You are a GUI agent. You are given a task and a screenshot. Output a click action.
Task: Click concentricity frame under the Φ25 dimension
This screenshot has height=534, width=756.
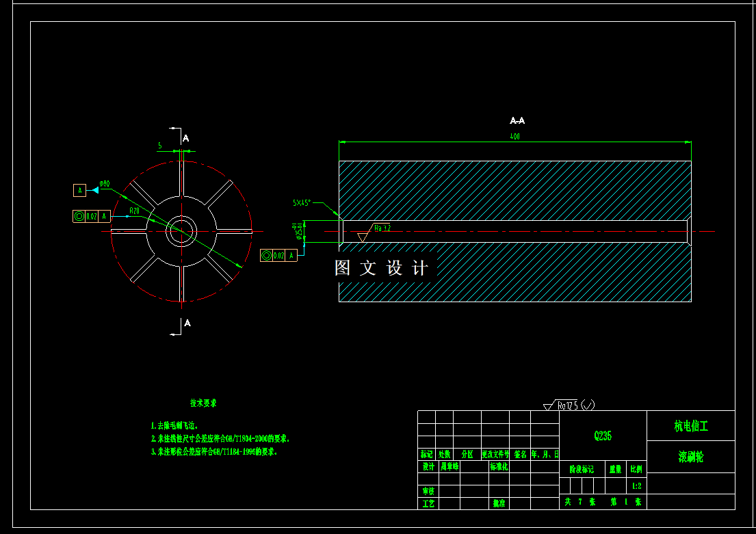tap(278, 256)
